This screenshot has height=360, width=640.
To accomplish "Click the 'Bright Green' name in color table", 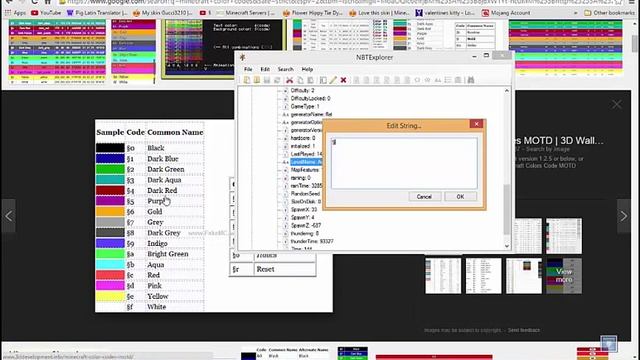I will (168, 254).
